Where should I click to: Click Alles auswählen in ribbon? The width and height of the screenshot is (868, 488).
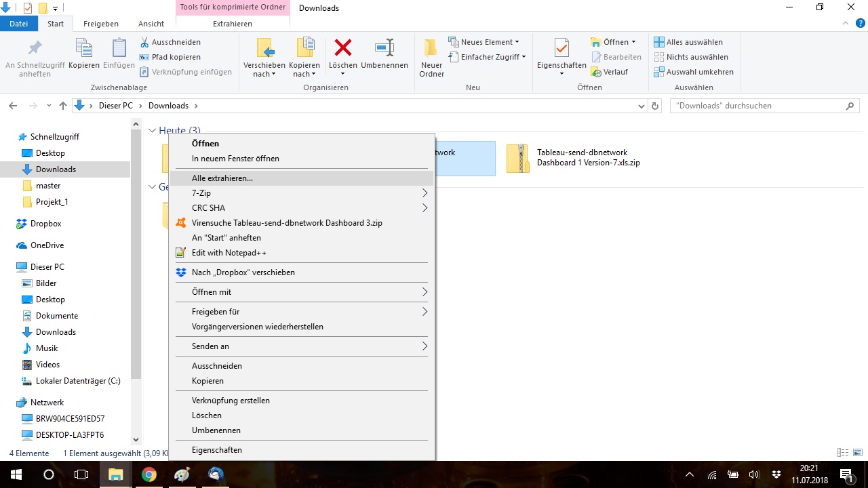point(694,42)
